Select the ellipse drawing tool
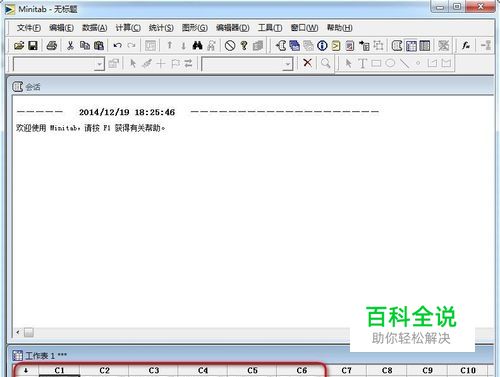Image resolution: width=500 pixels, height=377 pixels. pyautogui.click(x=390, y=63)
